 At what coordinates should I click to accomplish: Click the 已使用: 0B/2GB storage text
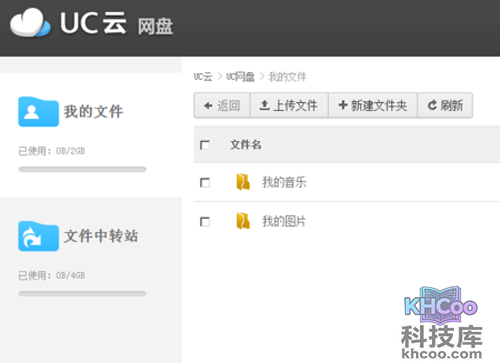(x=52, y=151)
